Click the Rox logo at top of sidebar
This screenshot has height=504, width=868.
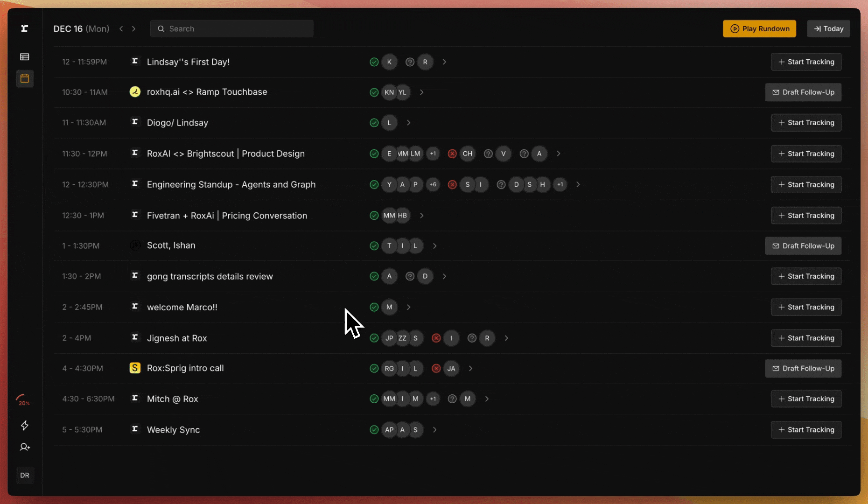pos(25,29)
